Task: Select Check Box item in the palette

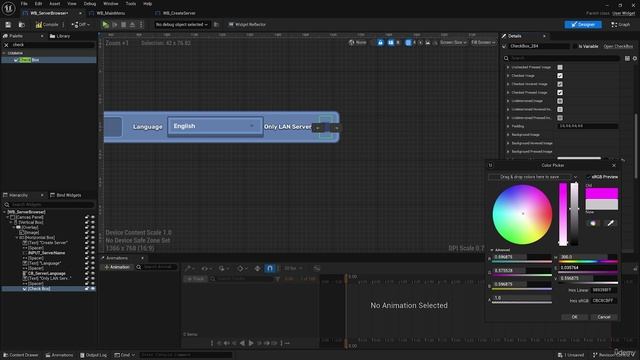Action: 48,60
